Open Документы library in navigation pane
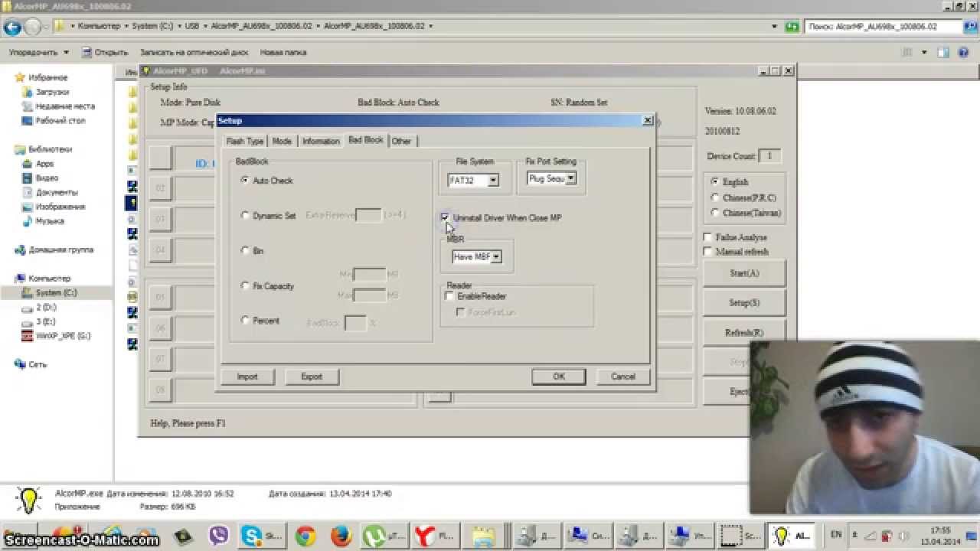Image resolution: width=980 pixels, height=551 pixels. point(56,192)
